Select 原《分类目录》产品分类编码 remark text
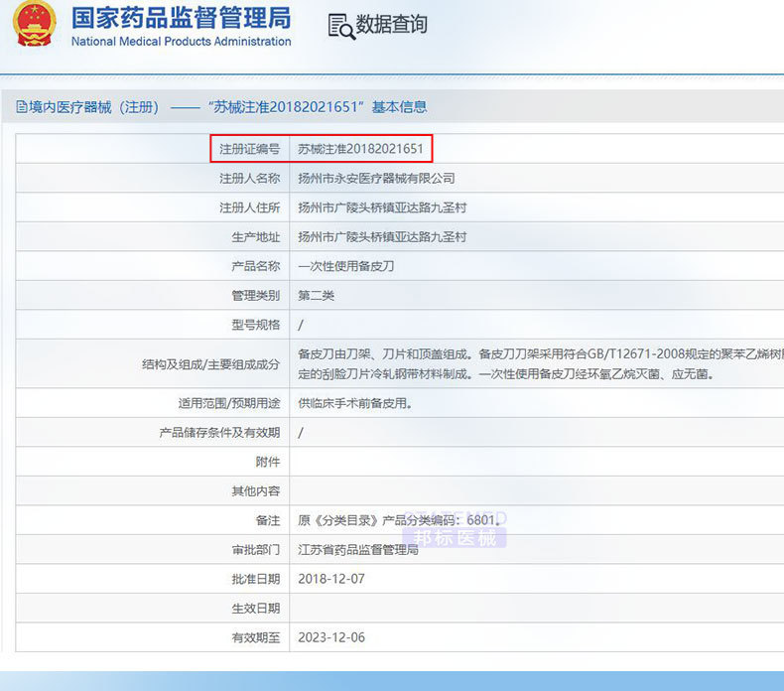784x691 pixels. pos(399,521)
